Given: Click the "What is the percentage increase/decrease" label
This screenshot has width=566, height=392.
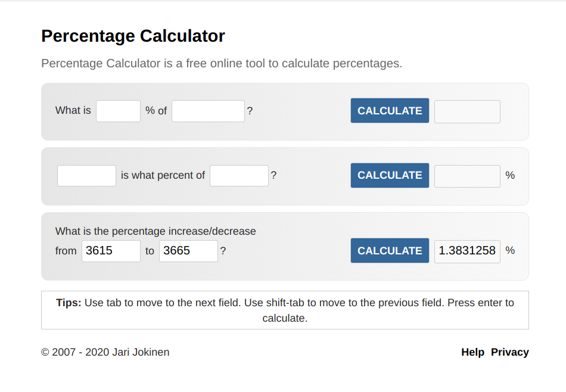Looking at the screenshot, I should pyautogui.click(x=156, y=231).
